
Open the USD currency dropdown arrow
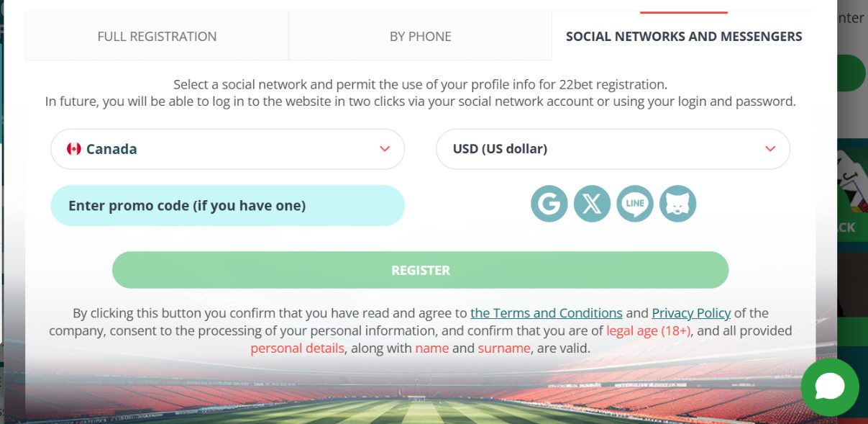pos(770,149)
